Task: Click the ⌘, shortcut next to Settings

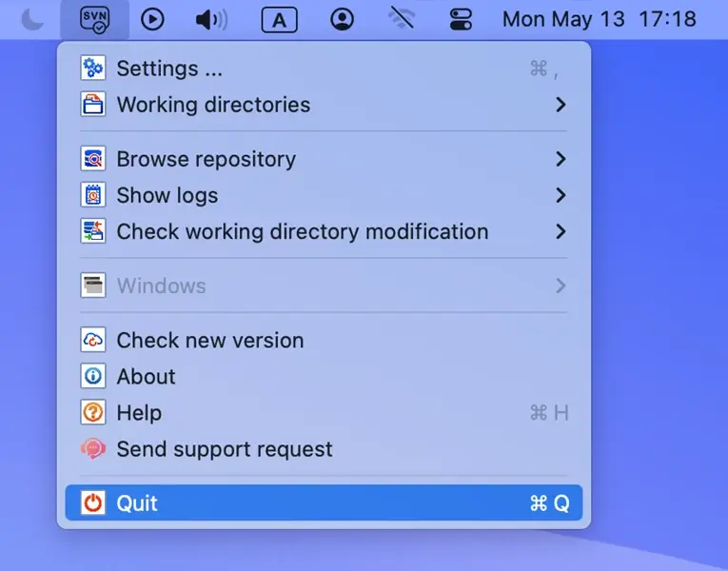Action: coord(544,69)
